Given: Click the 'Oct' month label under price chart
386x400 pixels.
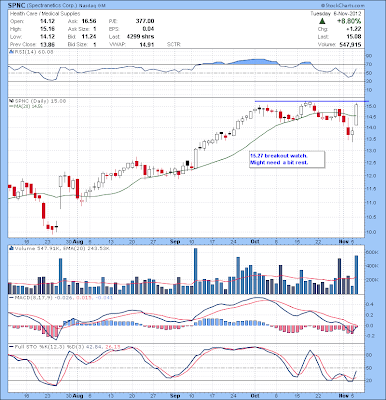Looking at the screenshot, I should click(x=256, y=242).
